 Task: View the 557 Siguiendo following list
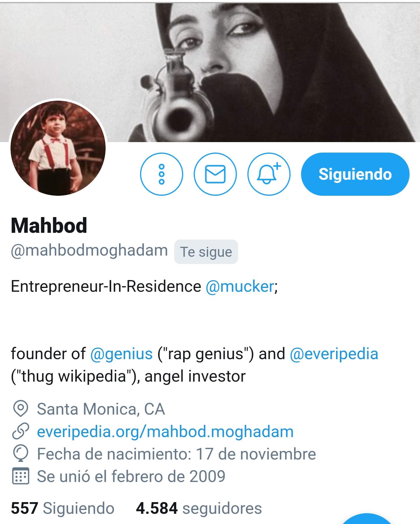pos(62,508)
